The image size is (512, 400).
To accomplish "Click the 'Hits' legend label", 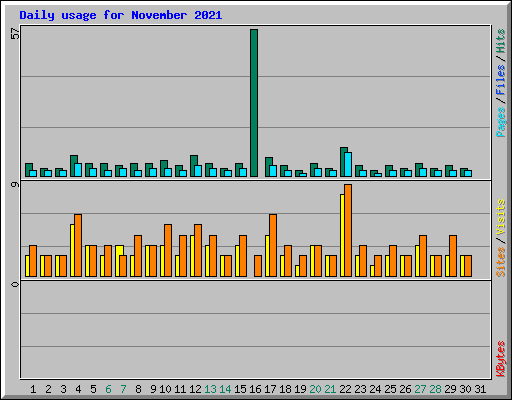I will pyautogui.click(x=501, y=41).
